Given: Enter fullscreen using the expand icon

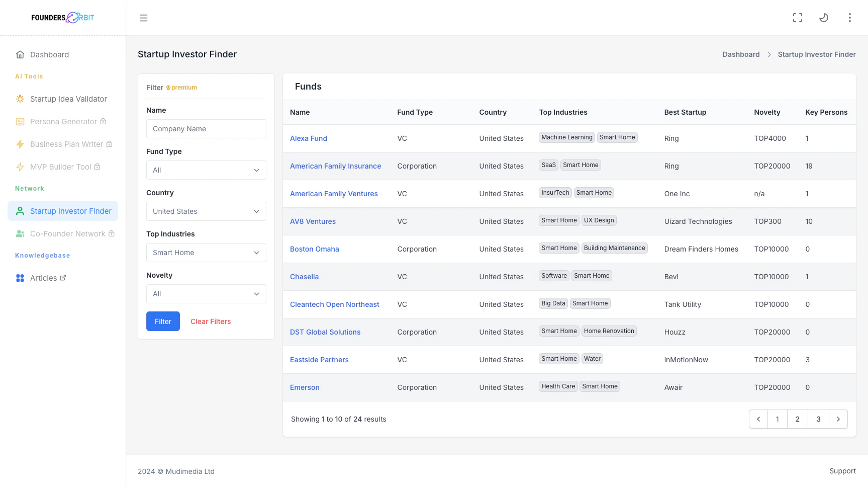Looking at the screenshot, I should [798, 18].
